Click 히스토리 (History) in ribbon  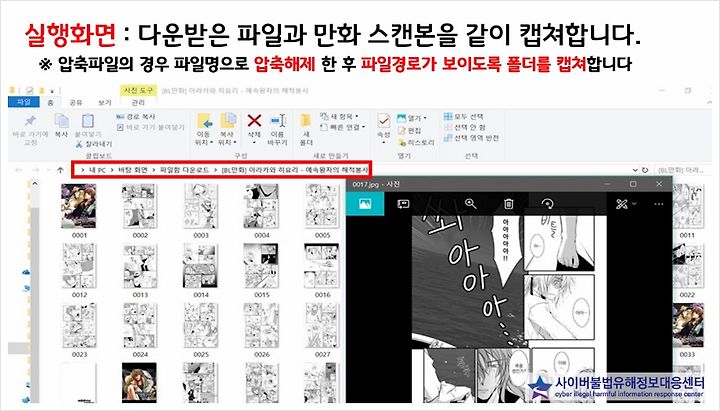[416, 143]
